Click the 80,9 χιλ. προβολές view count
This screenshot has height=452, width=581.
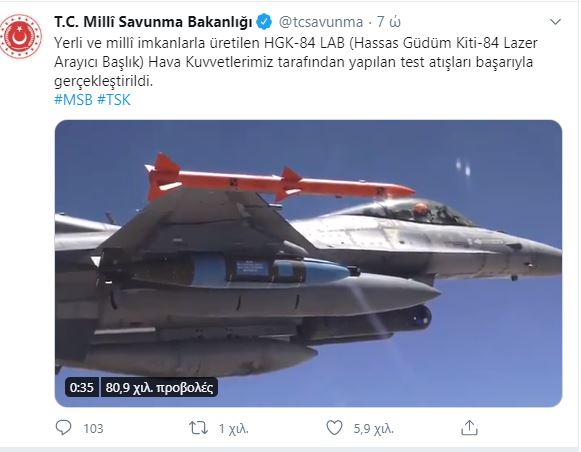click(x=159, y=388)
